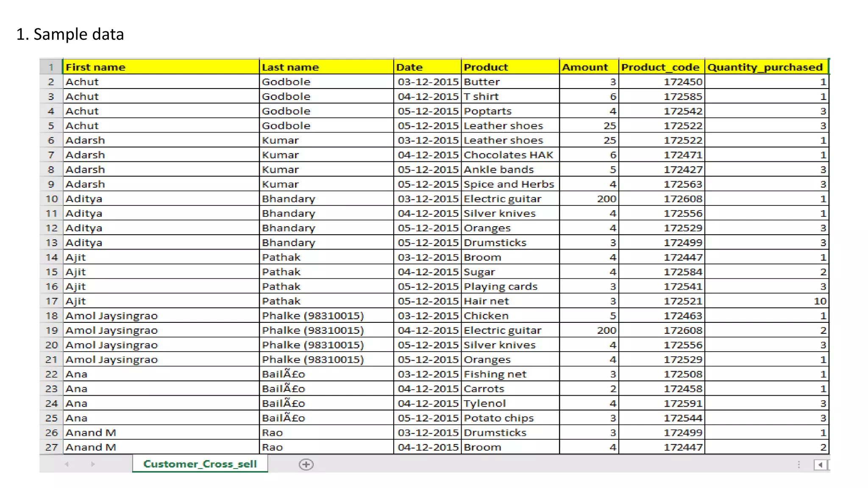868x488 pixels.
Task: Click product code 172585
Action: [662, 96]
